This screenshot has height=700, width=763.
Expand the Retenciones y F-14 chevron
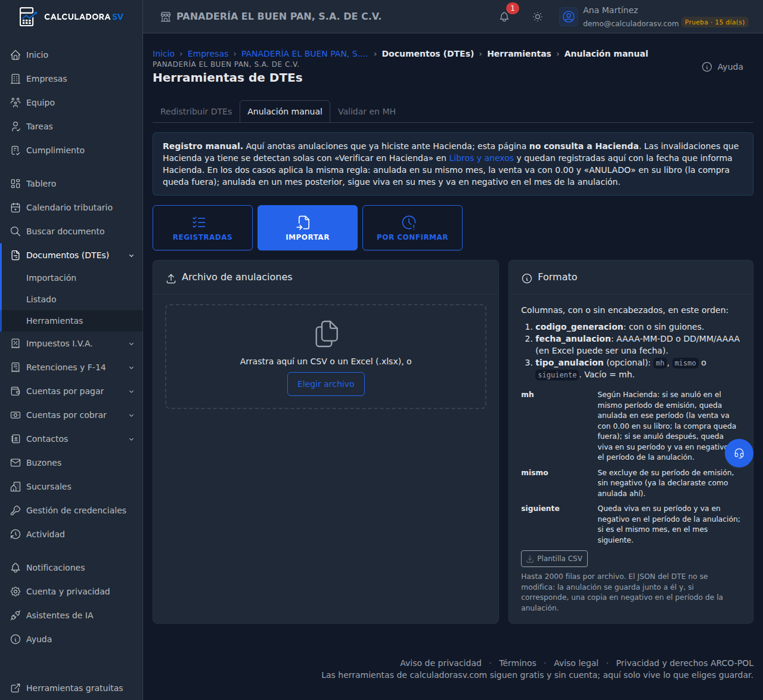click(131, 367)
